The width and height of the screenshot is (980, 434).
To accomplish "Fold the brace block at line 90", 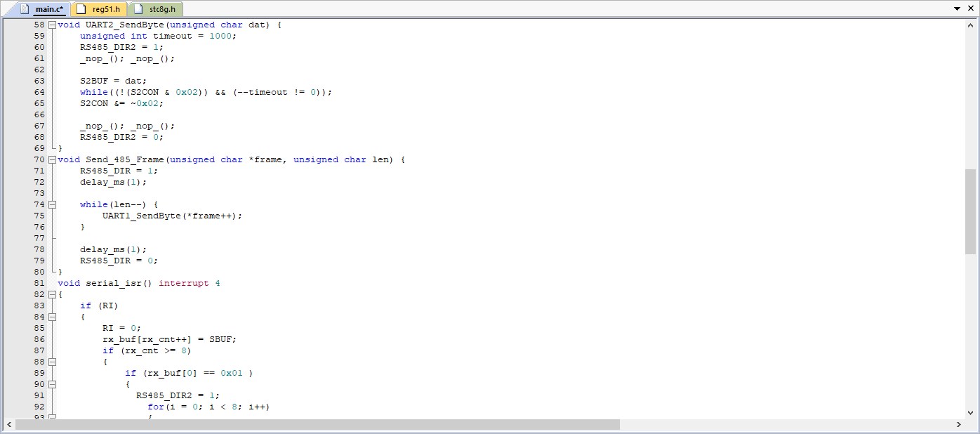I will 52,384.
